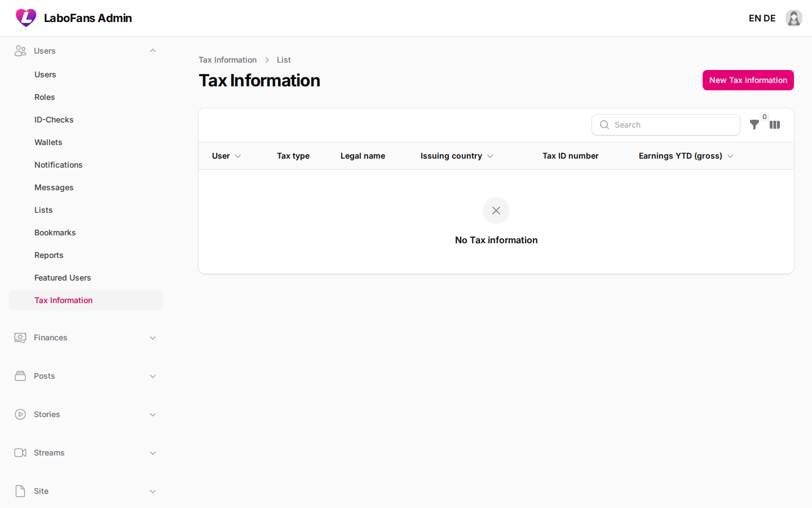Click the search magnifier icon

604,125
